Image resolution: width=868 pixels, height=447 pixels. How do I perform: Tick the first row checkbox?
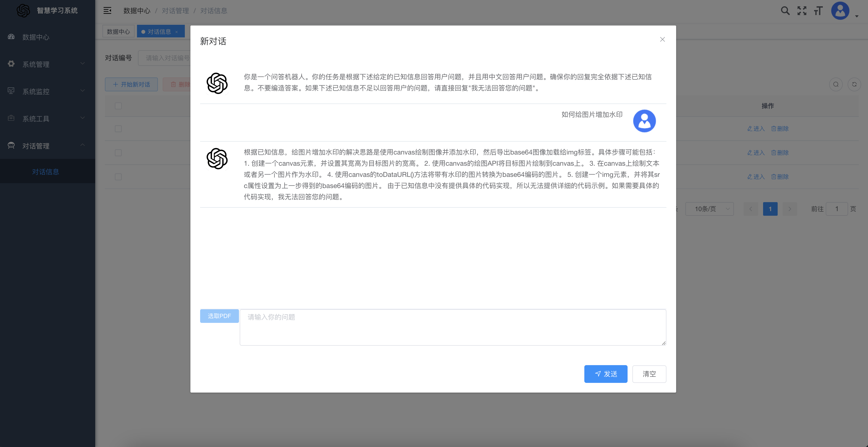118,129
